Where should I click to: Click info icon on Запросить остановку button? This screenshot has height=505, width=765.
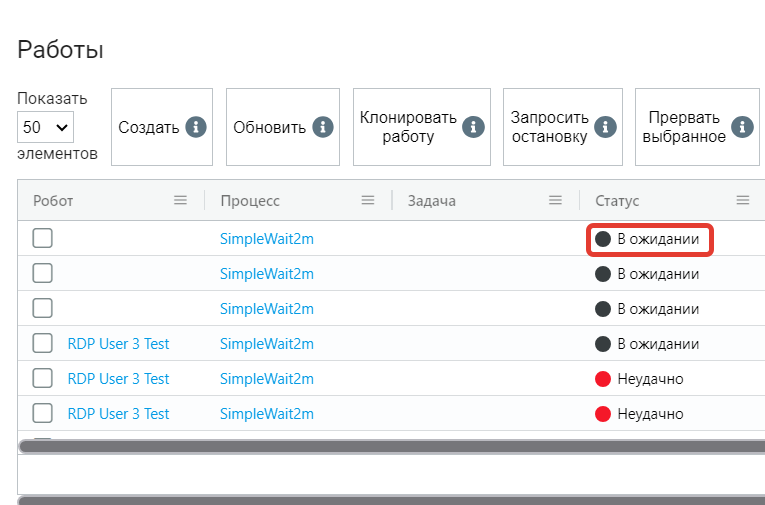pos(605,127)
